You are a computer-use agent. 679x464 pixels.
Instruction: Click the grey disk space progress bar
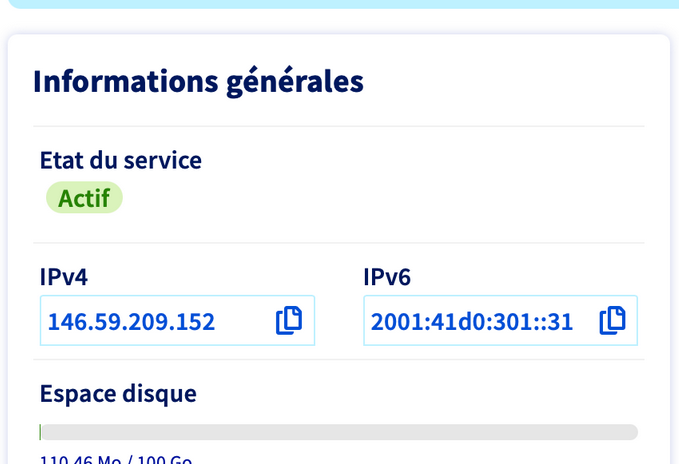(340, 432)
